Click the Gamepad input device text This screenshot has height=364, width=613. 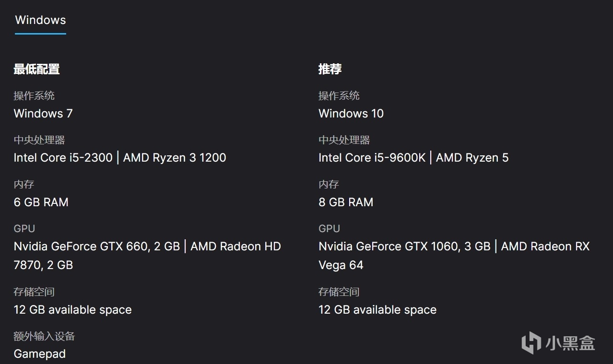(x=40, y=354)
